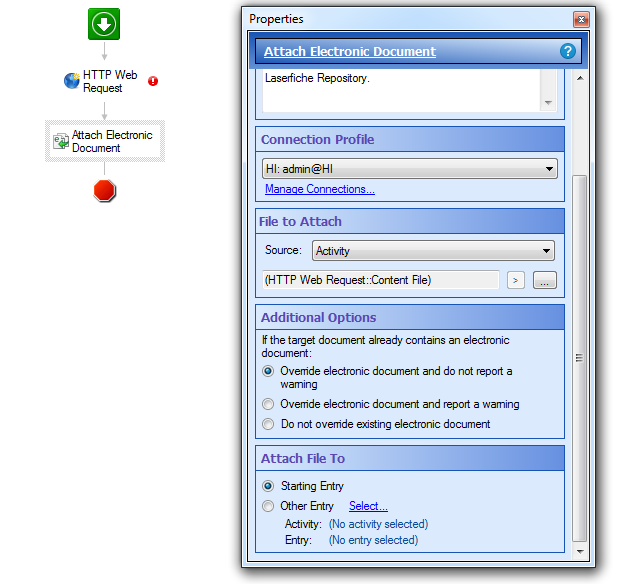Click the properties panel scroll up arrow
This screenshot has width=627, height=584.
580,78
